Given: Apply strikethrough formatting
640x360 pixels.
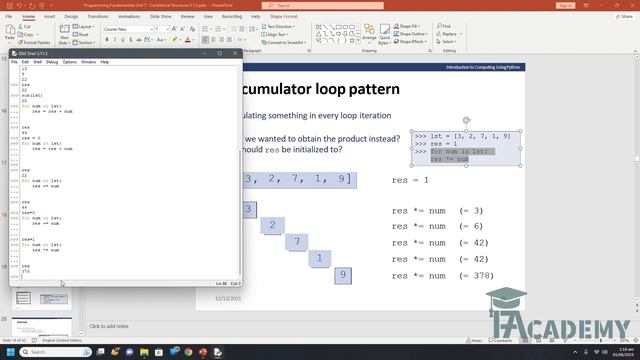Looking at the screenshot, I should 139,40.
